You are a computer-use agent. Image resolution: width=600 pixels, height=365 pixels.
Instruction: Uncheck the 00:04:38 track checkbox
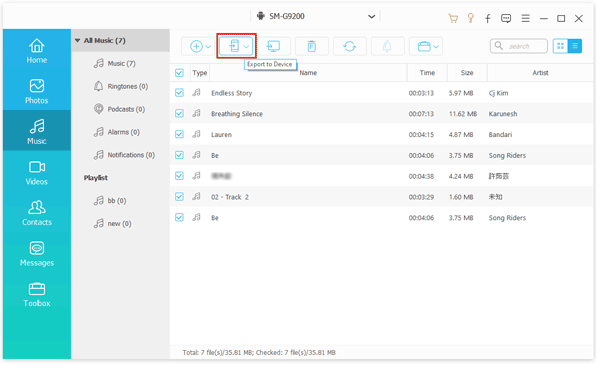pyautogui.click(x=179, y=176)
